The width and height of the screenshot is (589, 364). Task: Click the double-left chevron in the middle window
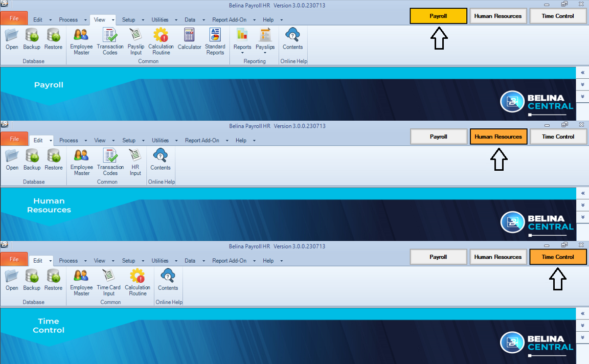click(583, 193)
